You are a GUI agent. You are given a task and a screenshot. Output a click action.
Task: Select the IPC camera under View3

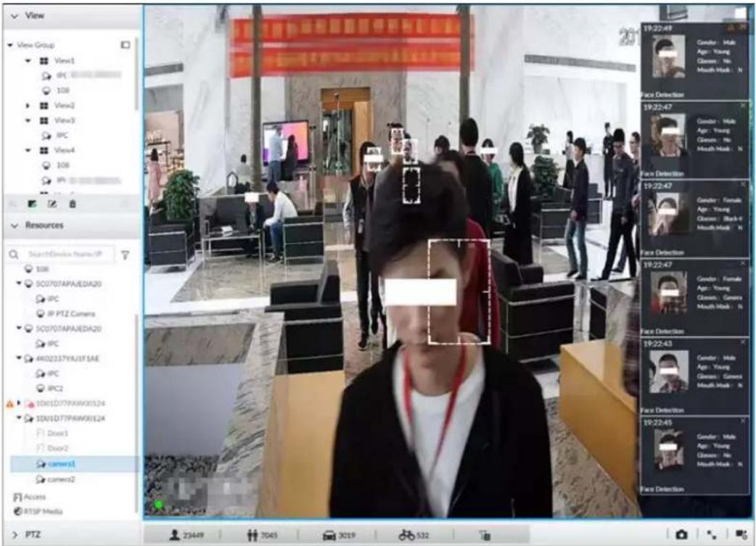click(x=55, y=136)
